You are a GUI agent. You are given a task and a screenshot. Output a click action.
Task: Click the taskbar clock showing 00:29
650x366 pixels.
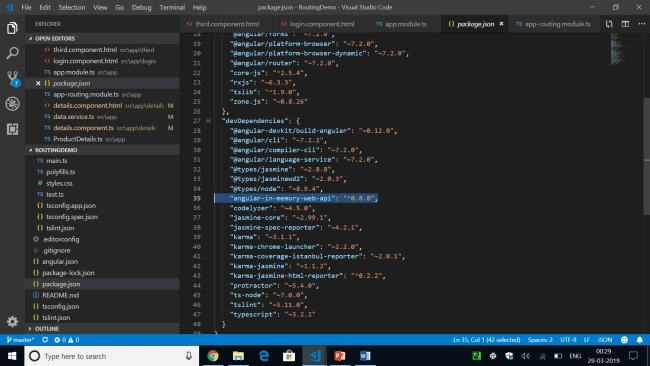pyautogui.click(x=604, y=356)
